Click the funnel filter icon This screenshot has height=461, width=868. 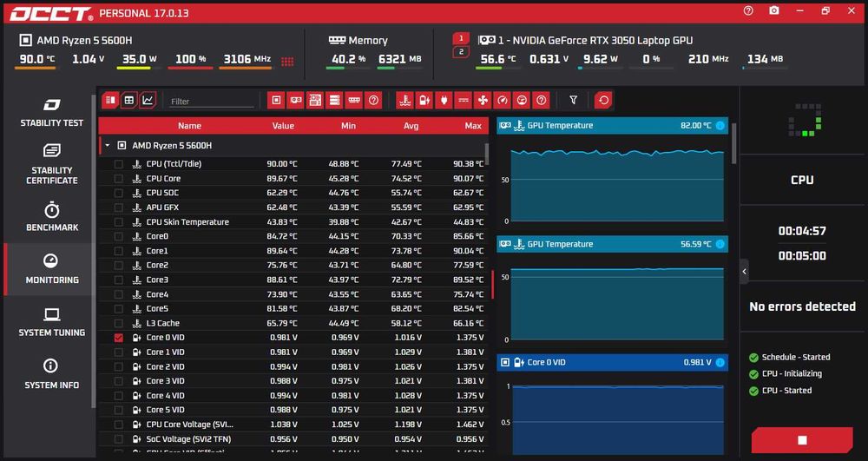[x=574, y=100]
